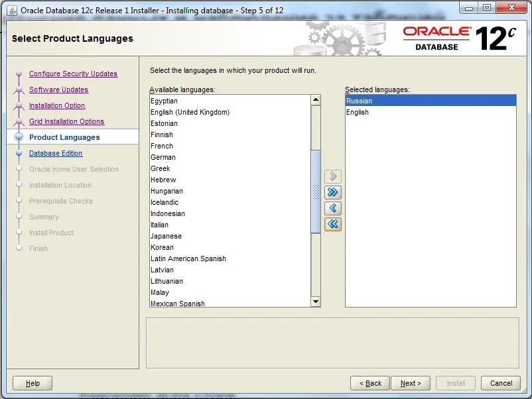The image size is (532, 399).
Task: Jump to Database Edition step
Action: tap(56, 153)
